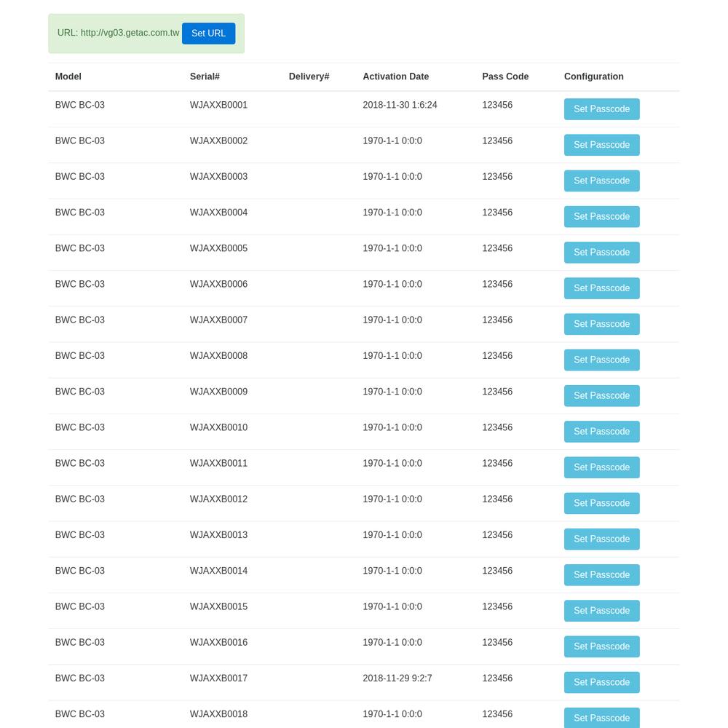The image size is (728, 728).
Task: Click serial number WJAXXB0008 cell
Action: [x=218, y=356]
